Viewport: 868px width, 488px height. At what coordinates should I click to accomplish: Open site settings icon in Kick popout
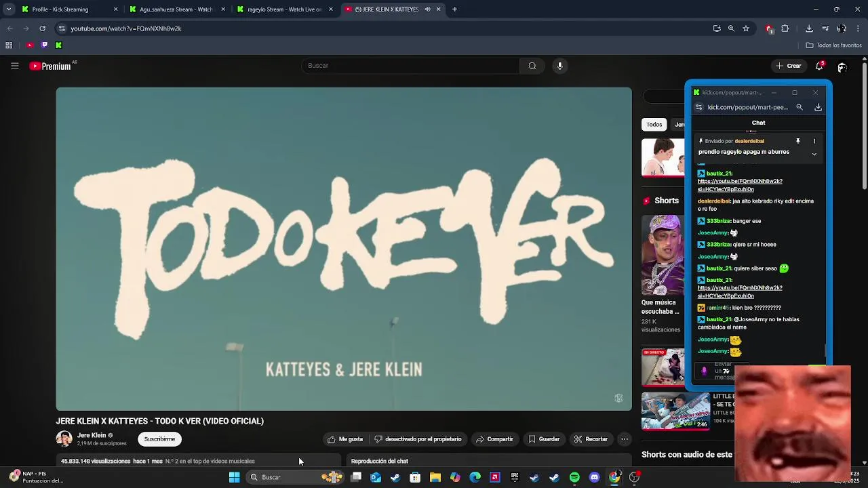699,107
